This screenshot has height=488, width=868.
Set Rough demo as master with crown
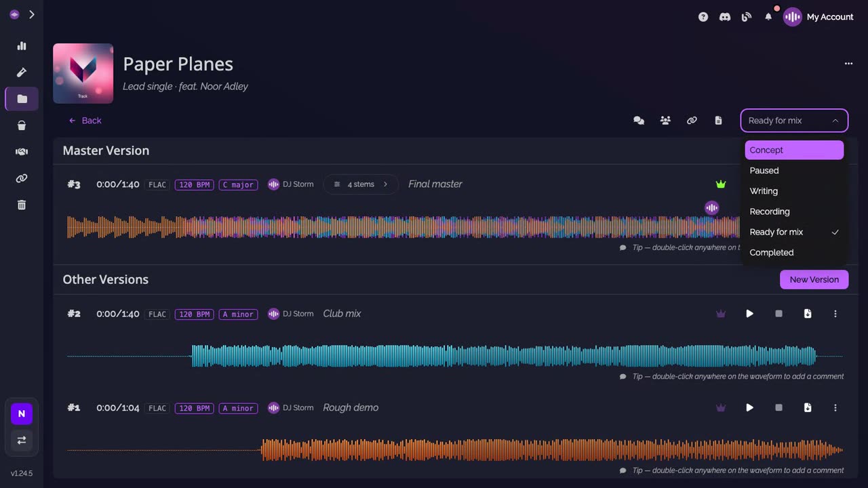(x=721, y=408)
